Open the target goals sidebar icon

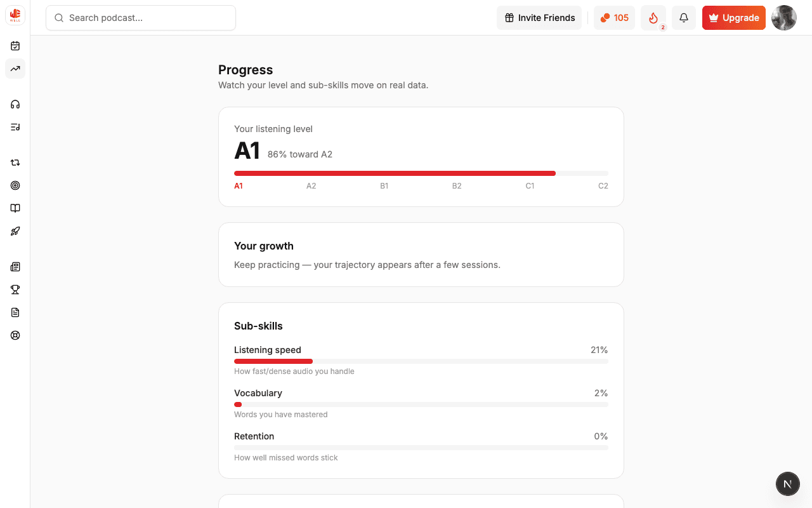[15, 185]
